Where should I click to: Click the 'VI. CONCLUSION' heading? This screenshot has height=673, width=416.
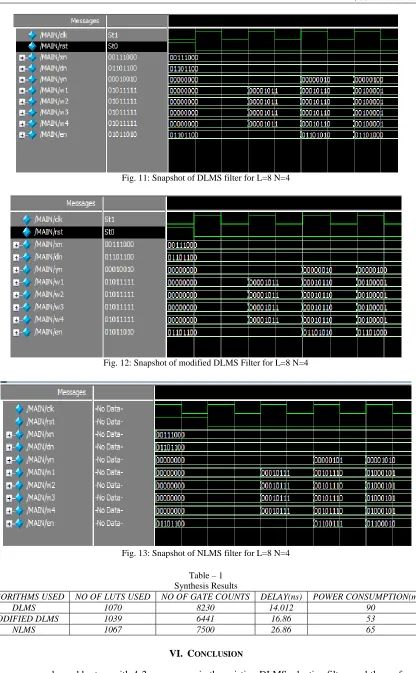206,654
